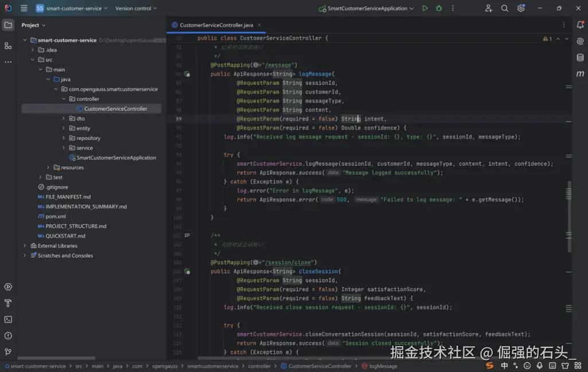Toggle the Project tool window folder icon
The width and height of the screenshot is (588, 372).
[8, 25]
